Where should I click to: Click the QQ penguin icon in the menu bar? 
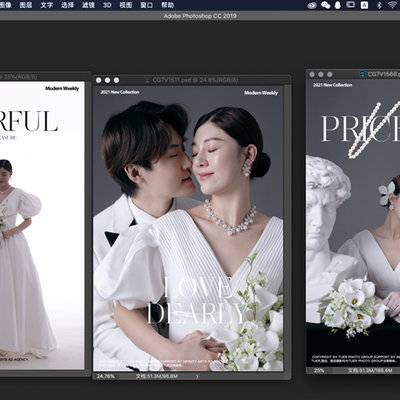338,5
